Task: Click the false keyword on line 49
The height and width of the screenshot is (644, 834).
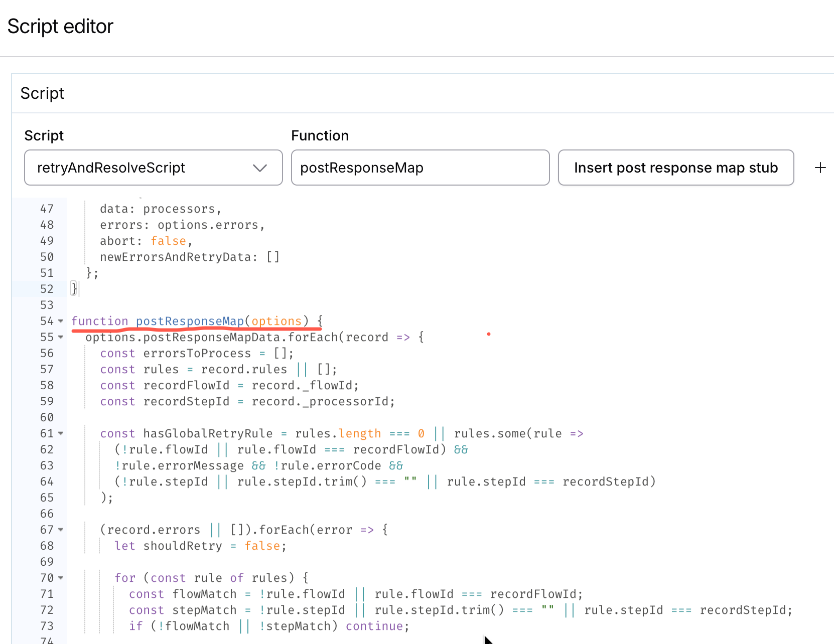Action: [x=169, y=241]
